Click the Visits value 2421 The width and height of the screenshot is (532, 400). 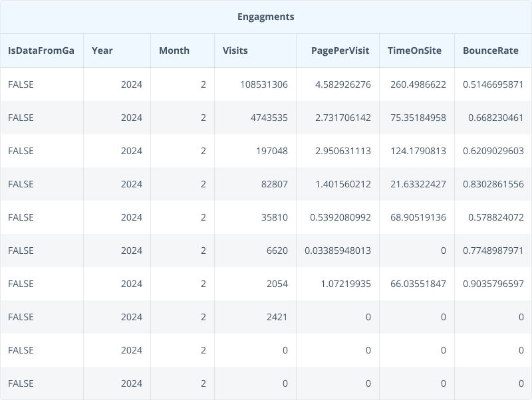(277, 317)
